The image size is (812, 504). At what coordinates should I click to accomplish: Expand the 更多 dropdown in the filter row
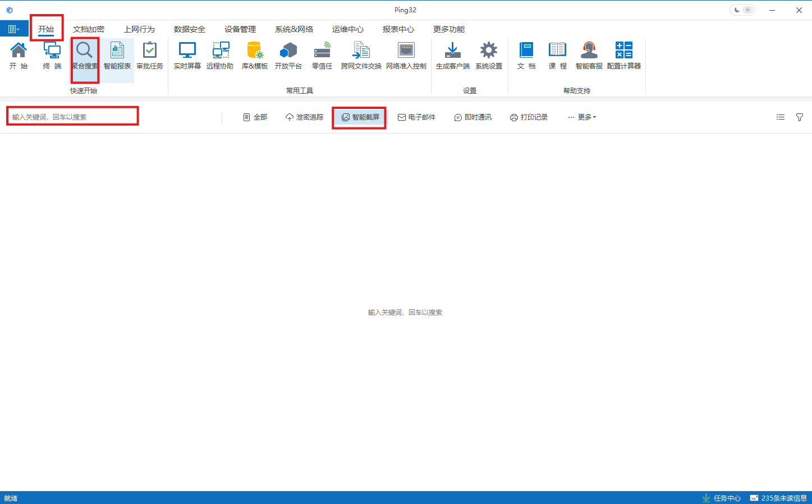coord(582,117)
